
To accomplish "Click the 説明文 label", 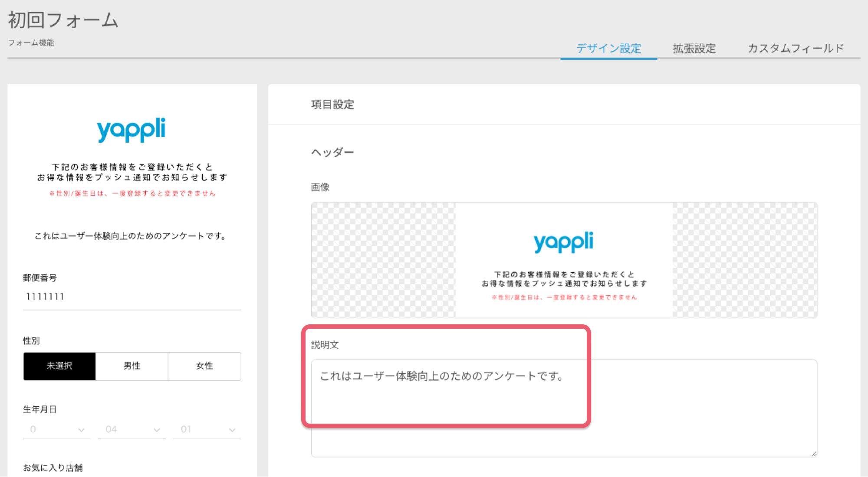I will click(325, 345).
